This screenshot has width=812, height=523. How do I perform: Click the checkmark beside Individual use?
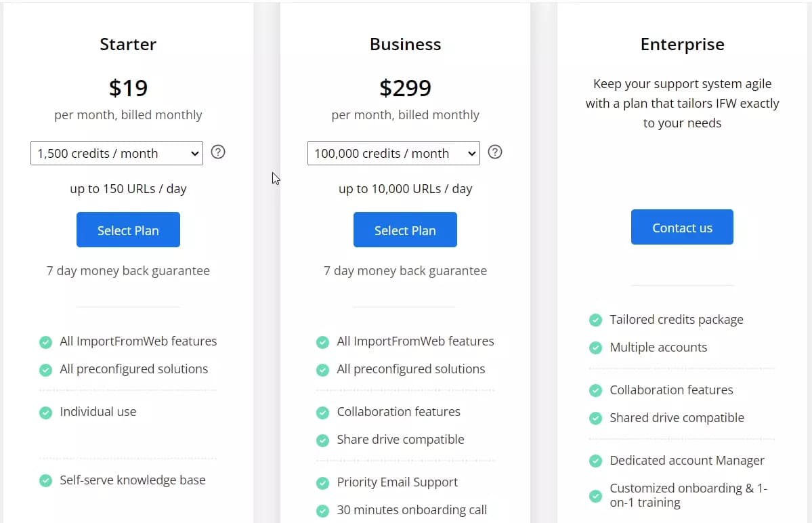coord(45,412)
